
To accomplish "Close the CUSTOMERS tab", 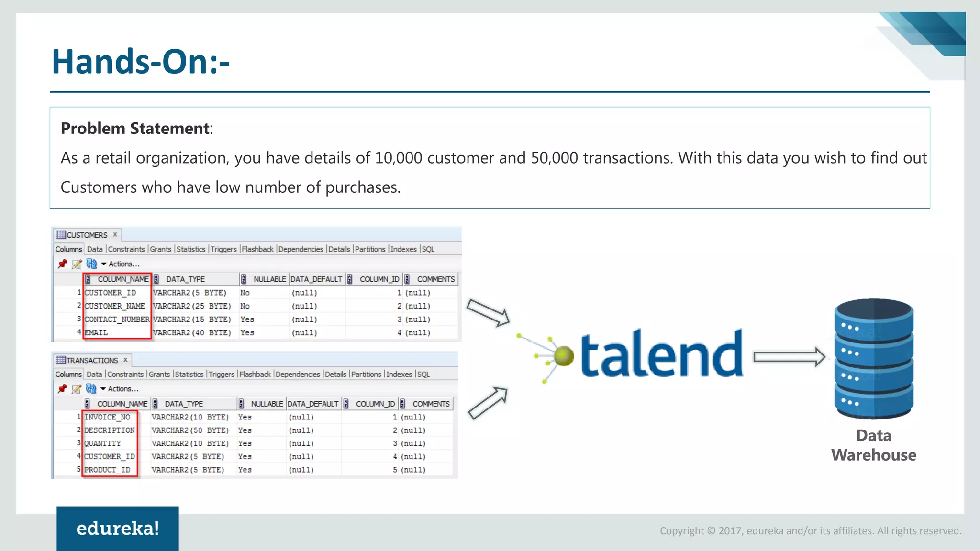I will [x=115, y=234].
